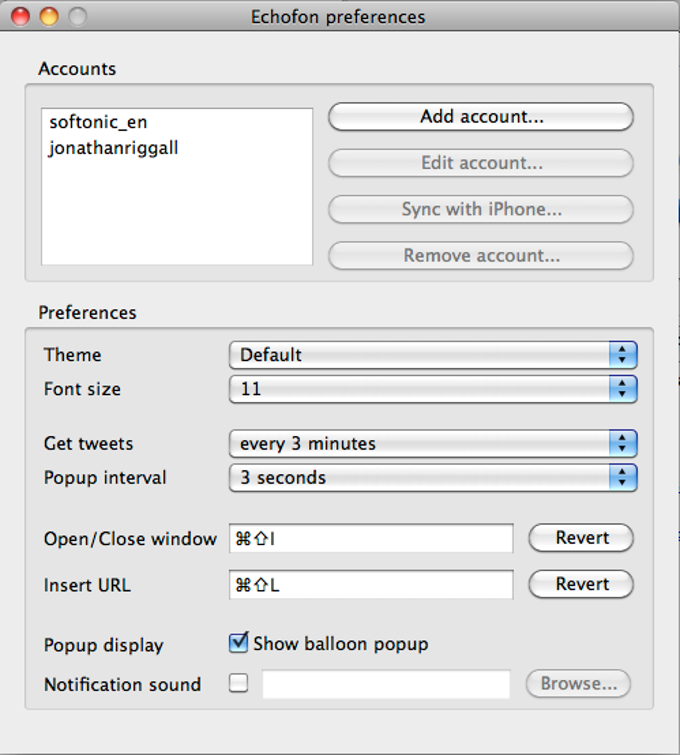
Task: Close the Echofon preferences window
Action: tap(20, 17)
